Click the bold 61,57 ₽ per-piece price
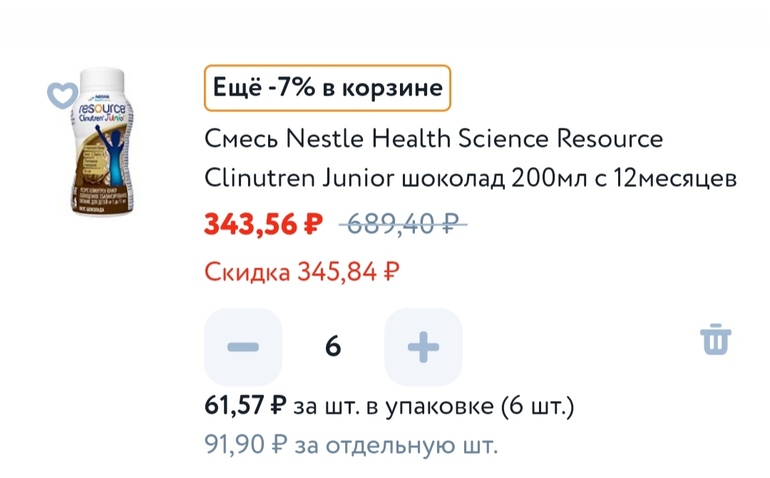This screenshot has height=478, width=770. [245, 405]
